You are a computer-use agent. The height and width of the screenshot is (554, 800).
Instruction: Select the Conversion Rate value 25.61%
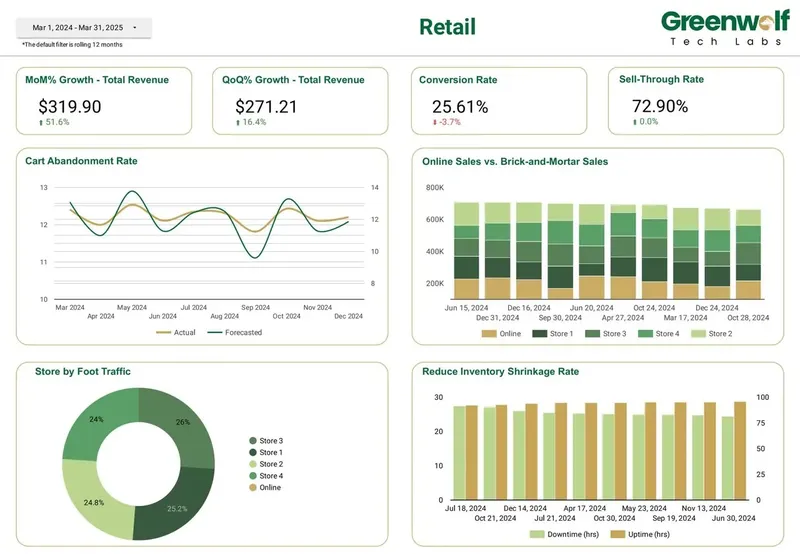pyautogui.click(x=460, y=107)
